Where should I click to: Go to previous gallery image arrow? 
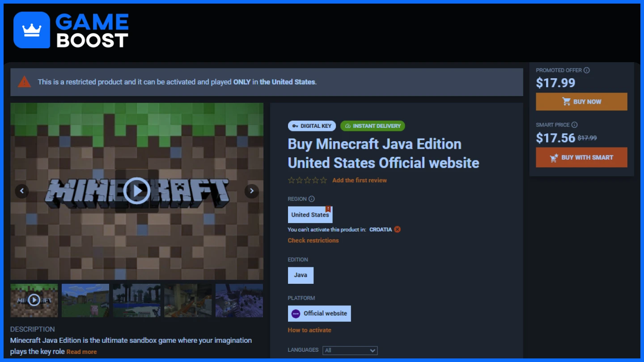(22, 191)
